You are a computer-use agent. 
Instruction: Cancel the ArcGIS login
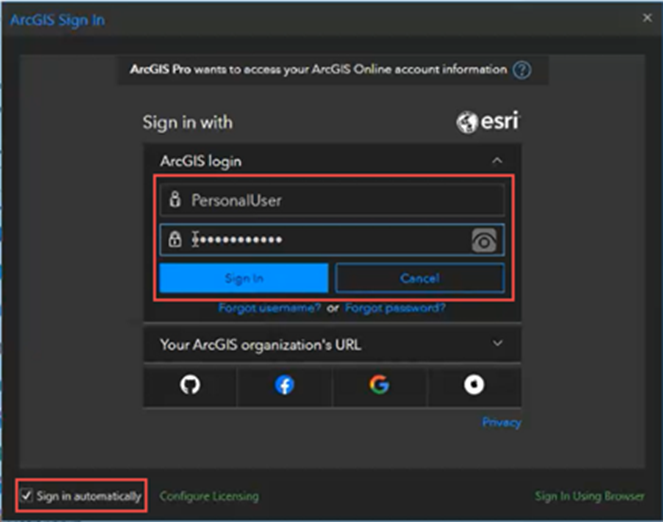coord(420,278)
